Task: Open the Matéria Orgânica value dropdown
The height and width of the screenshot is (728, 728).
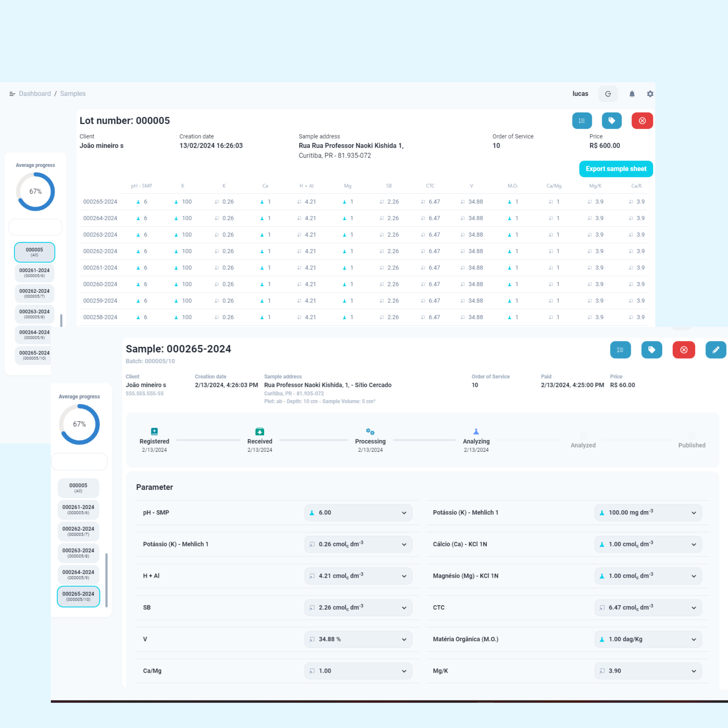Action: click(x=648, y=639)
